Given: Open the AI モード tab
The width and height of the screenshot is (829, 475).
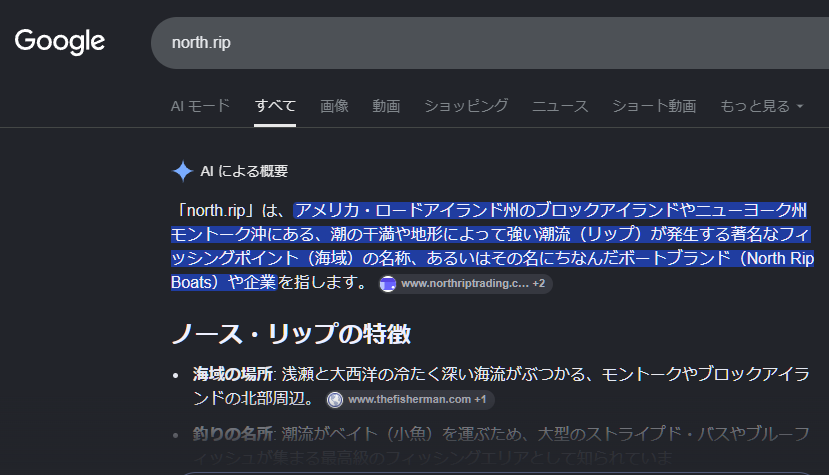Looking at the screenshot, I should click(x=200, y=106).
